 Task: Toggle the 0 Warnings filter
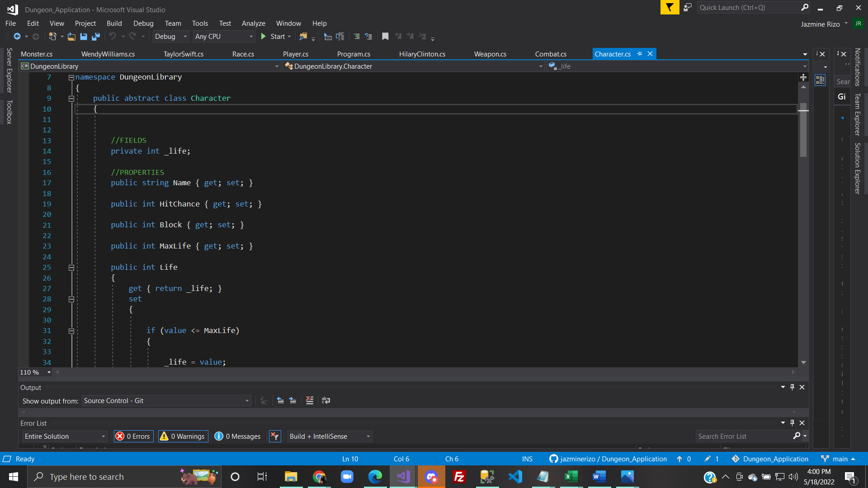183,436
